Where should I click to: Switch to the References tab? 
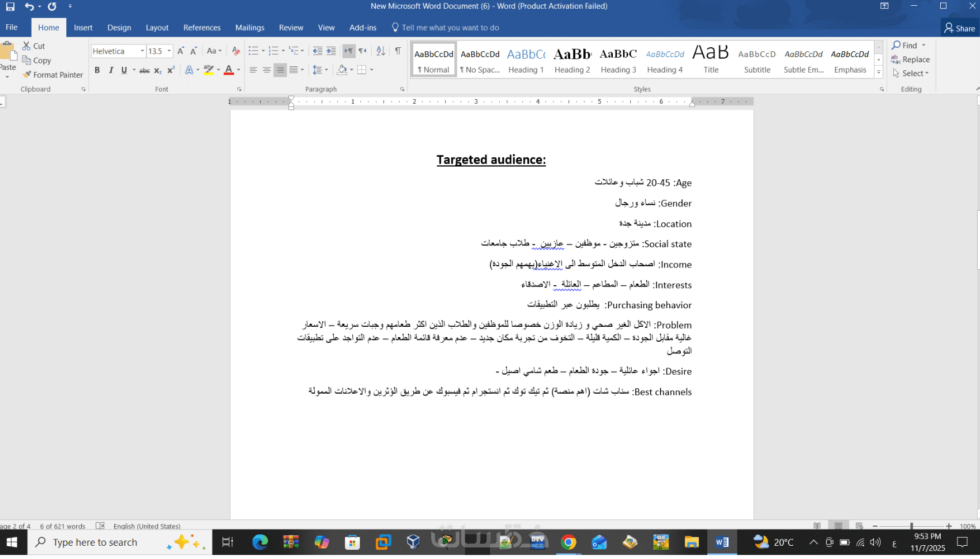click(x=202, y=28)
